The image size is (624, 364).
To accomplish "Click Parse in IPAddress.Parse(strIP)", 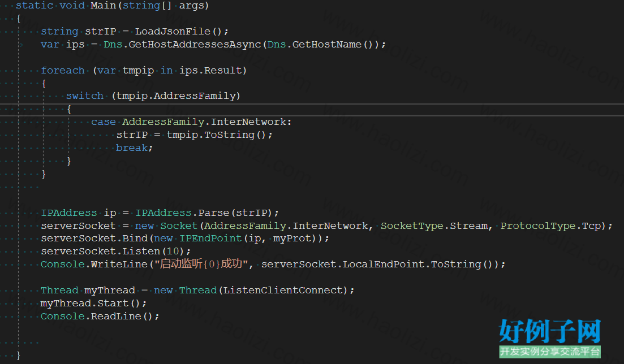I will pos(214,213).
